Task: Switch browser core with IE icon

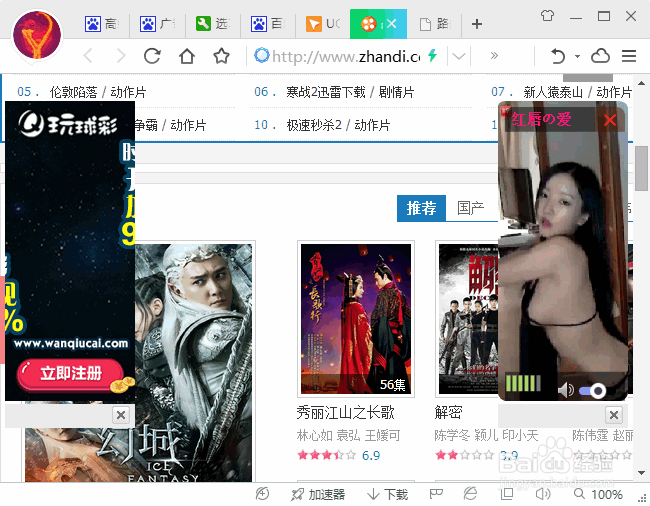Action: 471,494
